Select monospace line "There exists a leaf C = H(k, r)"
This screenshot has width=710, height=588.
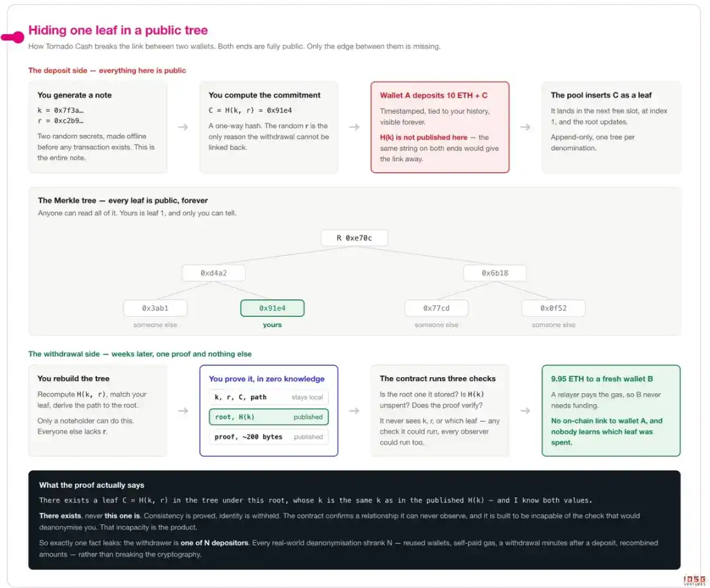(316, 500)
